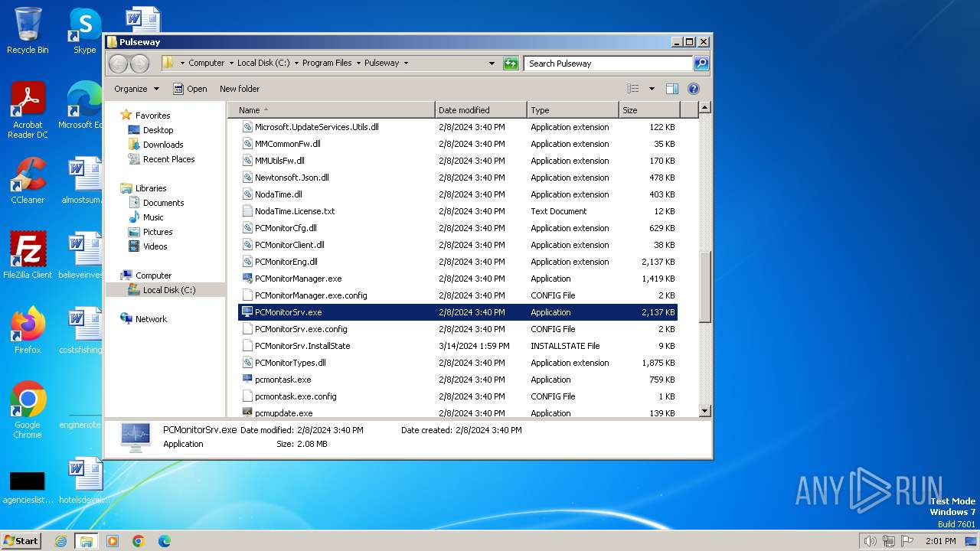The height and width of the screenshot is (551, 980).
Task: Click the Forward navigation arrow
Action: pos(139,63)
